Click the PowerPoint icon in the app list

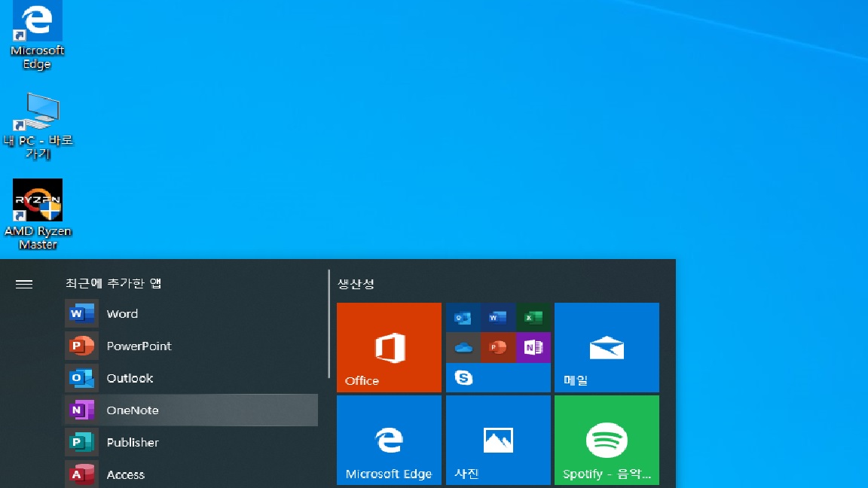click(81, 346)
